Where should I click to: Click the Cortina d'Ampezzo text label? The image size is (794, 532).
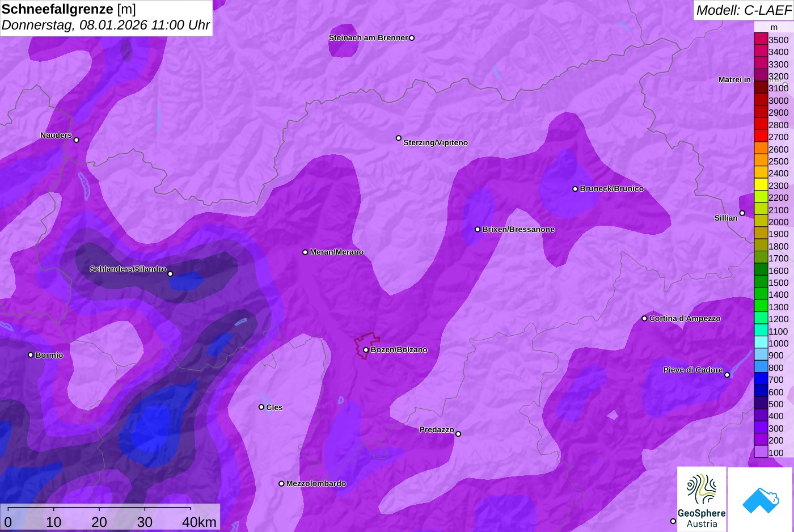(x=685, y=318)
